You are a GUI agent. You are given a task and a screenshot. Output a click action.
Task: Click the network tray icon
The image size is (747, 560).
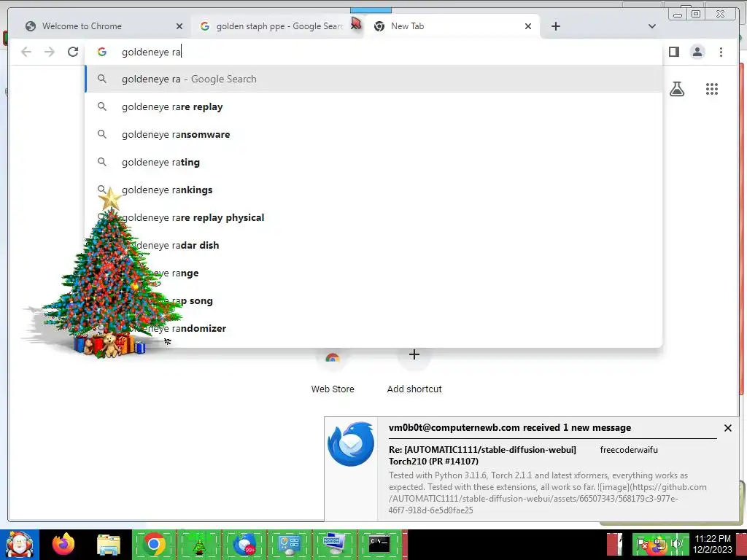[x=659, y=544]
